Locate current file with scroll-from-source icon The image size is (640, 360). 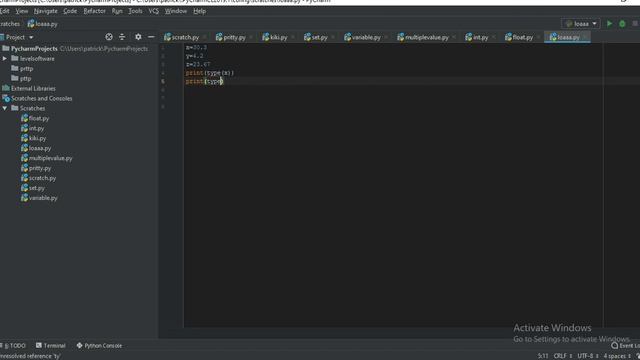109,37
